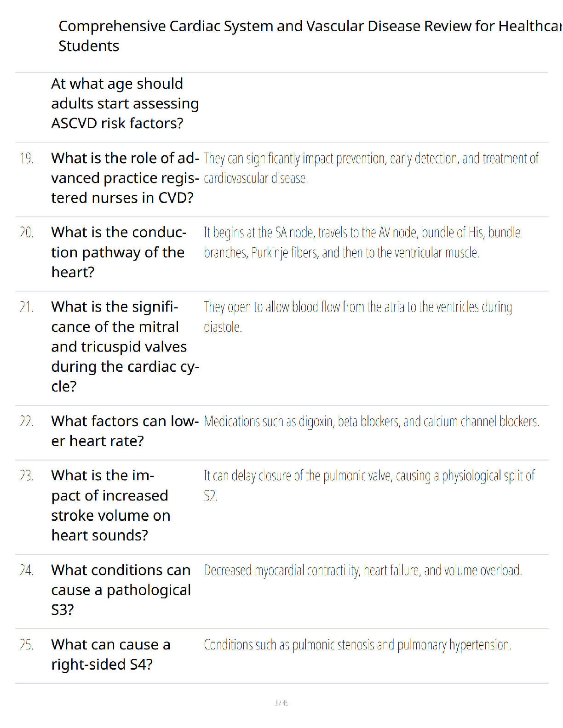Select the mitral and tricuspid valves question
This screenshot has height=728, width=563.
point(125,347)
